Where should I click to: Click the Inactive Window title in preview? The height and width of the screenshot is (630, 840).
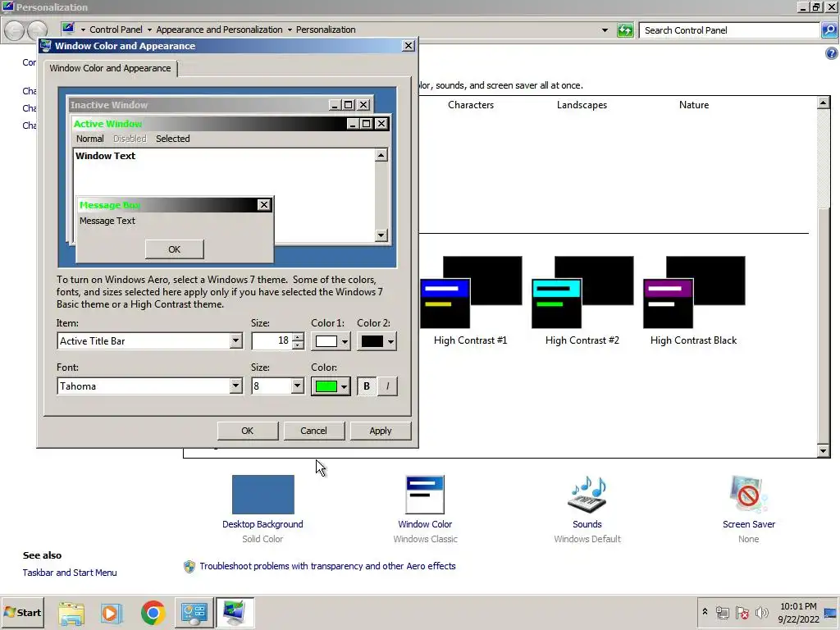tap(109, 105)
